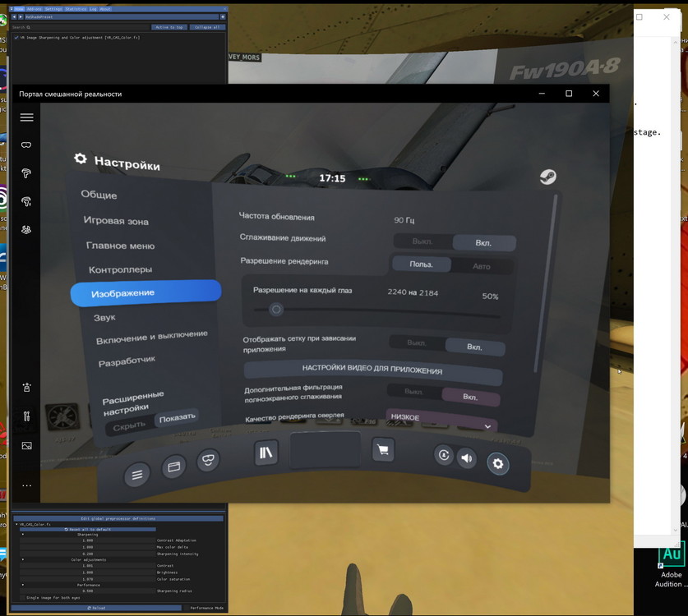Collapse the Color adjustments section arrow

click(23, 559)
